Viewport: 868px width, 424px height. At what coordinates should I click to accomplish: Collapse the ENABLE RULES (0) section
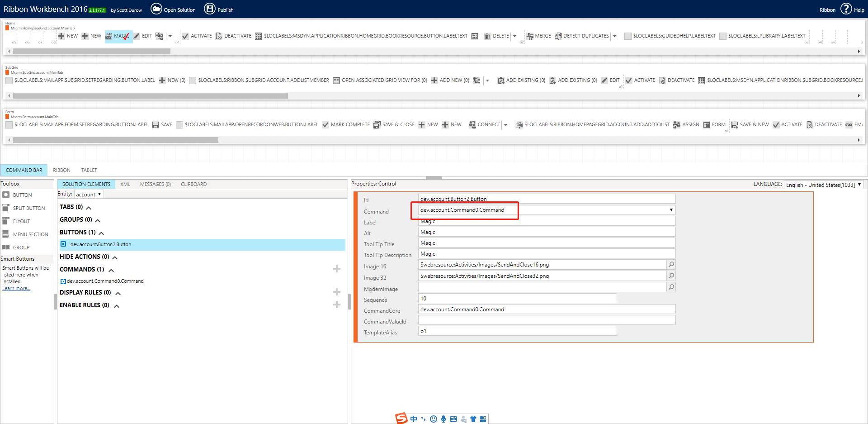[x=117, y=306]
